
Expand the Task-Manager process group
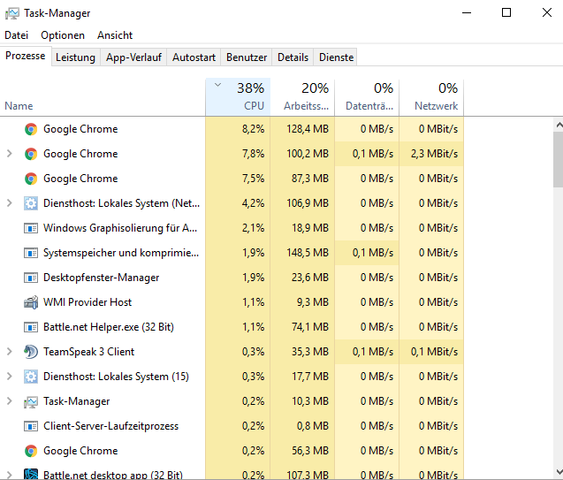[x=9, y=401]
